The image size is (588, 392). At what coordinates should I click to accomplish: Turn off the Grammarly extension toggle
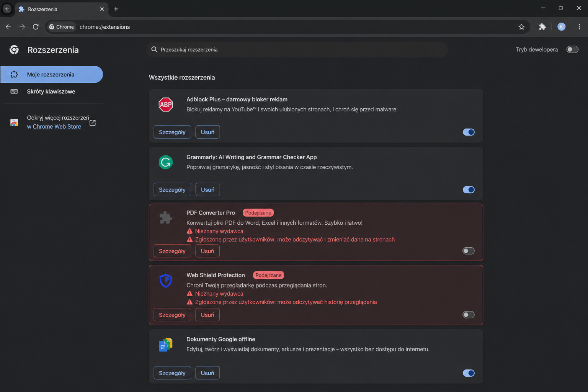469,190
